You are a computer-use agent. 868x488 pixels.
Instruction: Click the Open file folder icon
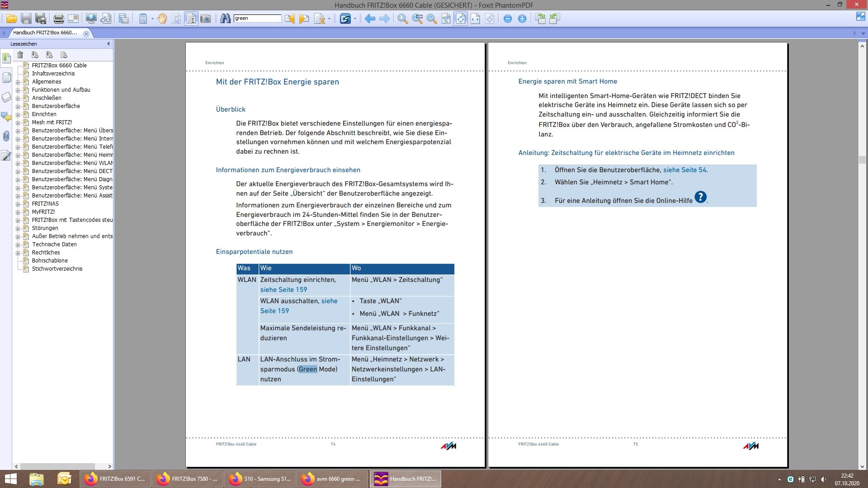[12, 19]
